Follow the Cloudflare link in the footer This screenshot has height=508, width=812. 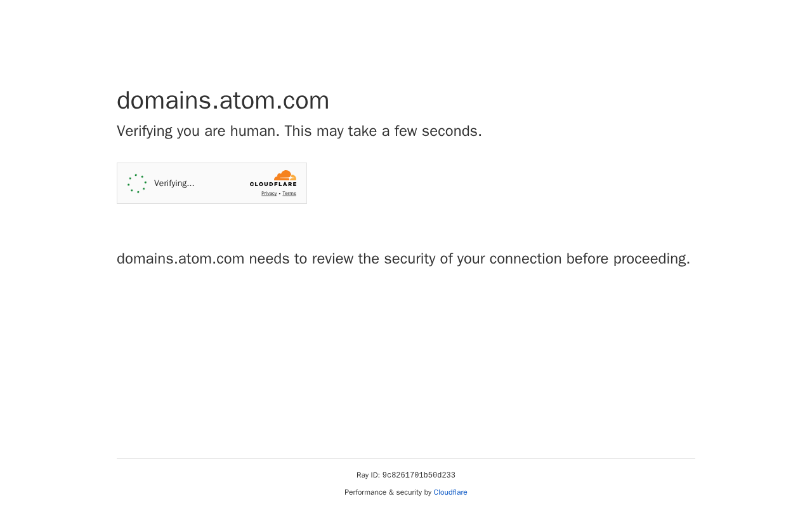450,492
